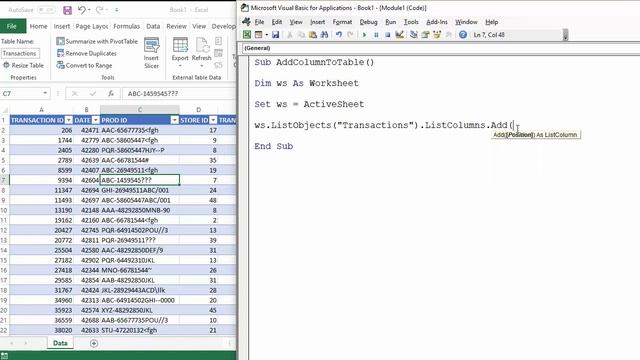Click Insert UserForm icon in VBA toolbar

[258, 35]
